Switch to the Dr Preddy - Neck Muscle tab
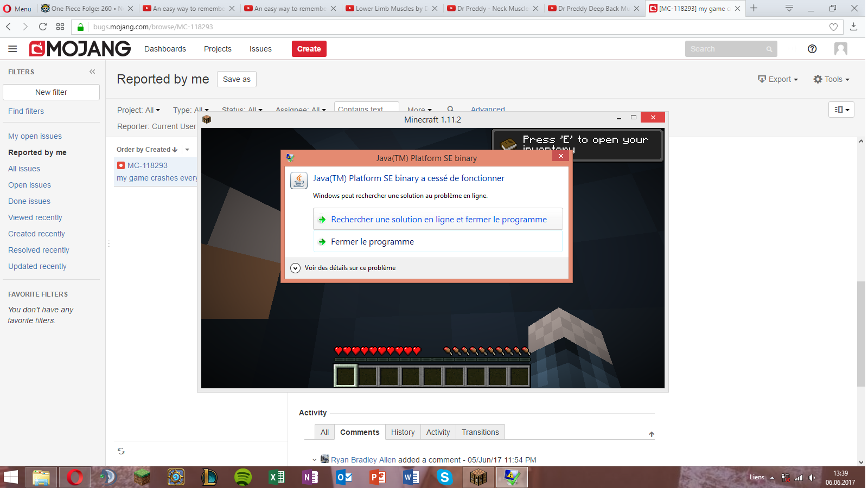Screen dimensions: 868x488 493,9
